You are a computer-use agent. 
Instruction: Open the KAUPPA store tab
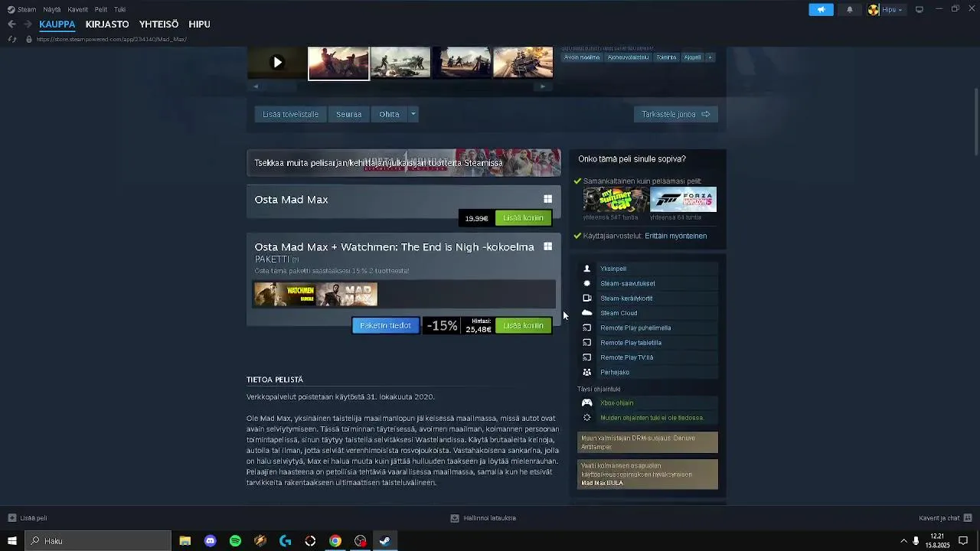coord(57,24)
